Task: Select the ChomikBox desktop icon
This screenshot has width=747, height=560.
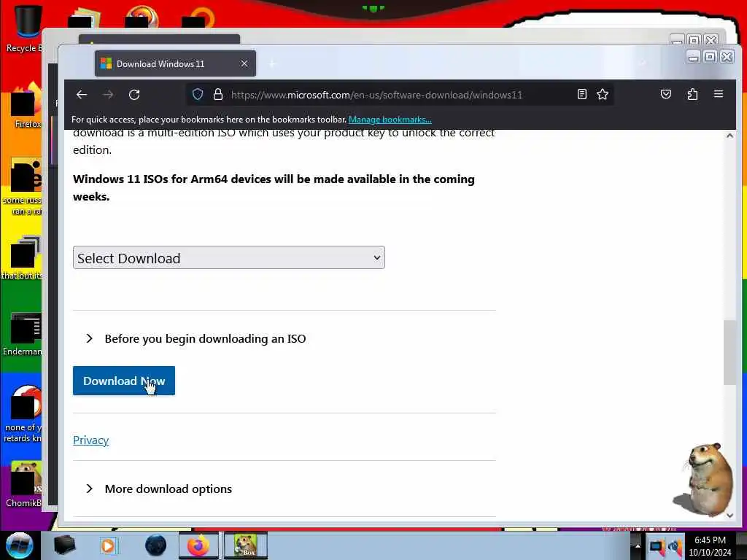Action: pyautogui.click(x=25, y=484)
